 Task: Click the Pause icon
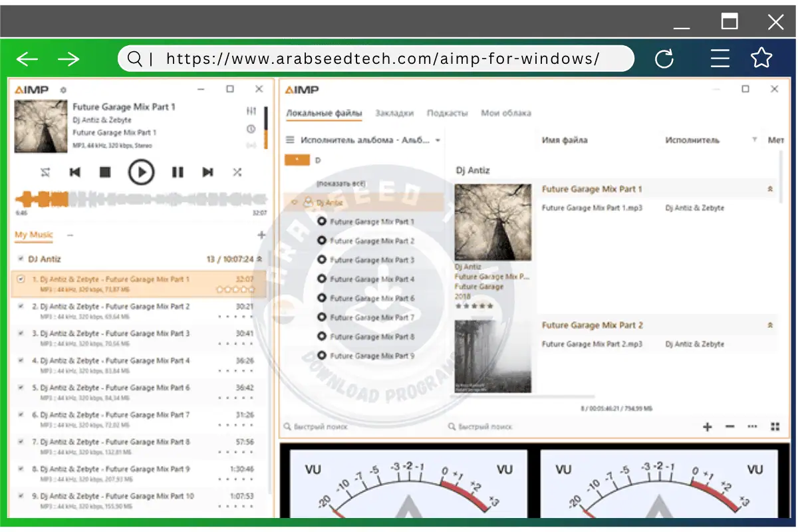[177, 172]
